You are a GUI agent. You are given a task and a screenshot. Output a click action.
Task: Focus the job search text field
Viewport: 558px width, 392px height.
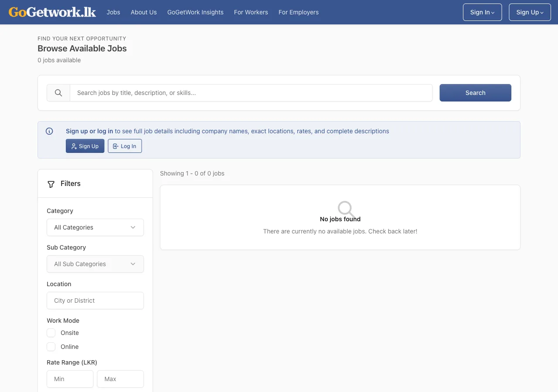(x=251, y=93)
